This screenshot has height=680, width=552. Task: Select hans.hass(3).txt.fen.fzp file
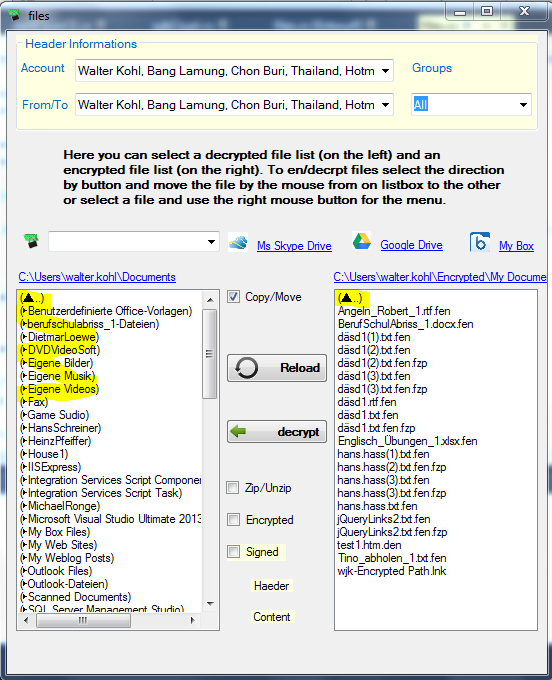pyautogui.click(x=392, y=493)
